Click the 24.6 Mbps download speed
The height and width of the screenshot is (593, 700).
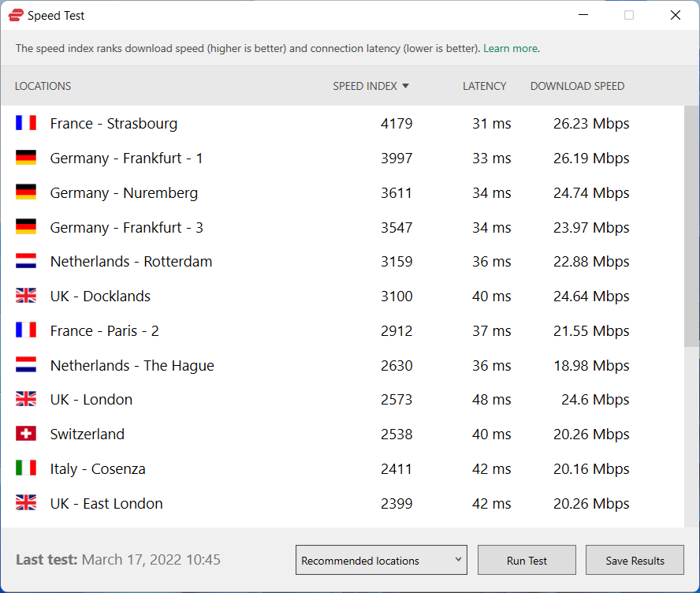[595, 399]
